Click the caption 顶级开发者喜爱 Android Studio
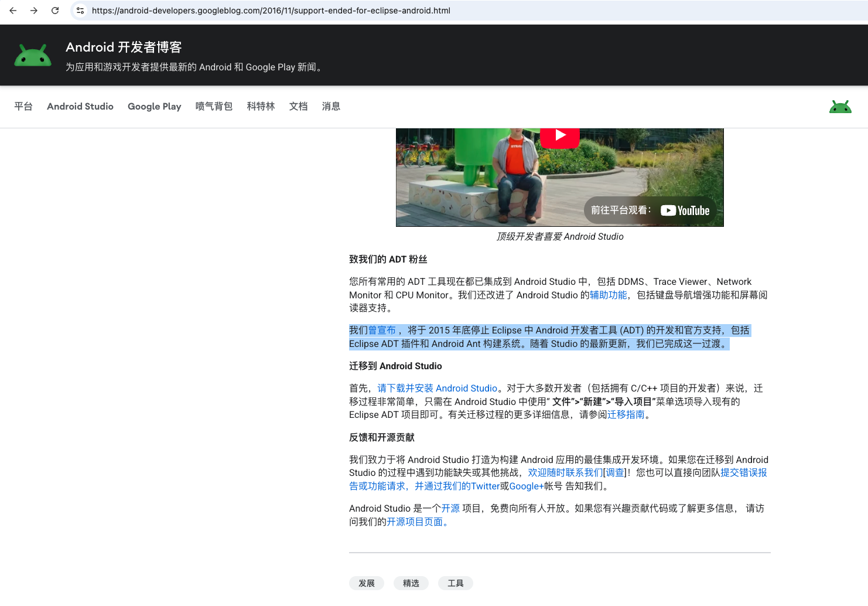868x606 pixels. point(560,236)
